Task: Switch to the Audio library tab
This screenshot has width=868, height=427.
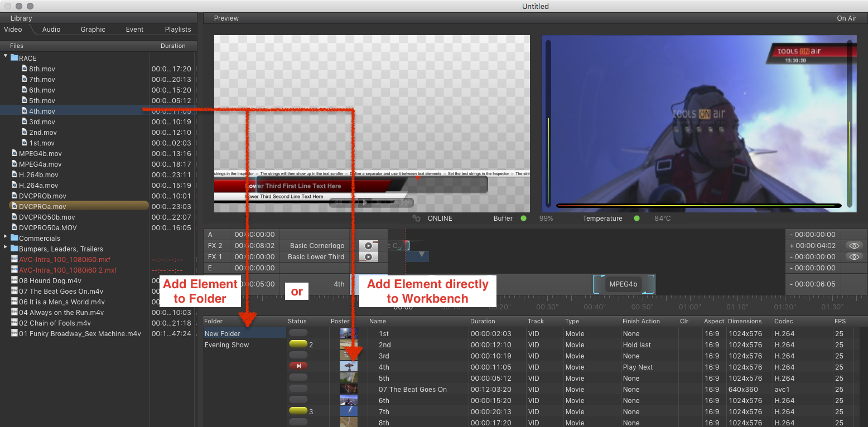Action: pyautogui.click(x=51, y=29)
